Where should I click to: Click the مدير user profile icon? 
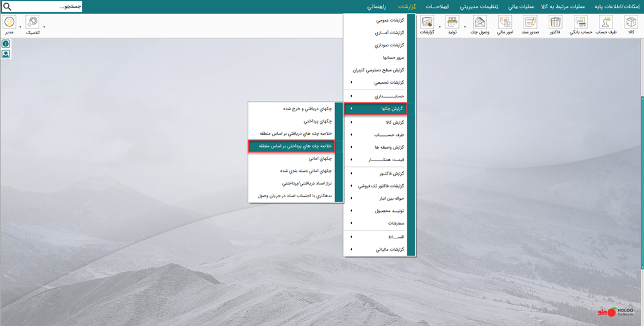(x=9, y=22)
